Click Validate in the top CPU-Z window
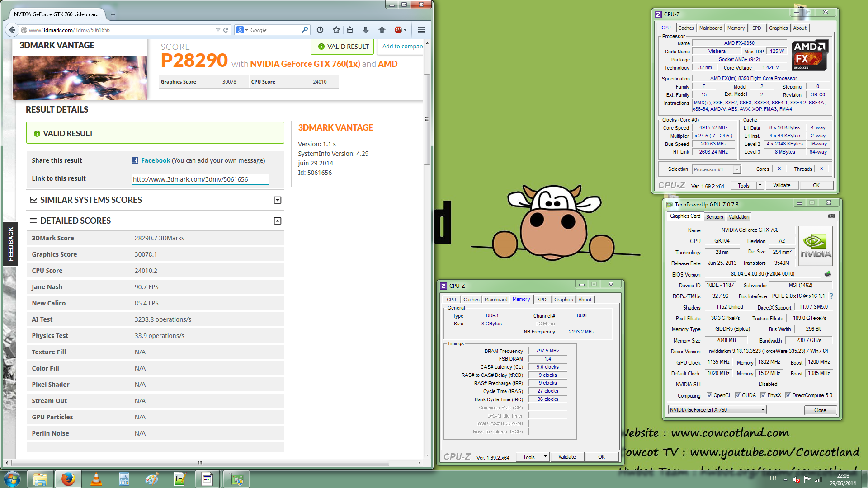868x488 pixels. tap(782, 185)
